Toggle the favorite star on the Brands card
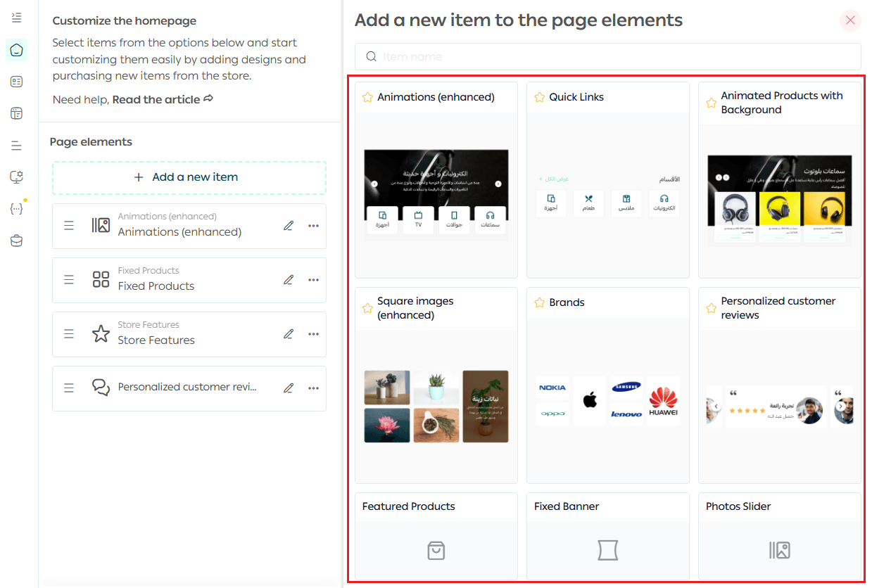This screenshot has width=872, height=588. (540, 302)
